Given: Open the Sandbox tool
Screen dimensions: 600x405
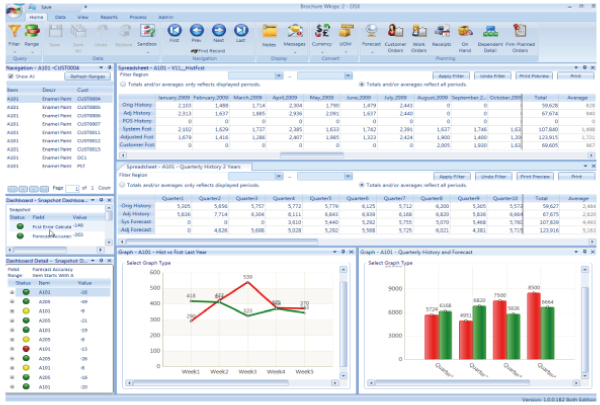Looking at the screenshot, I should [147, 31].
